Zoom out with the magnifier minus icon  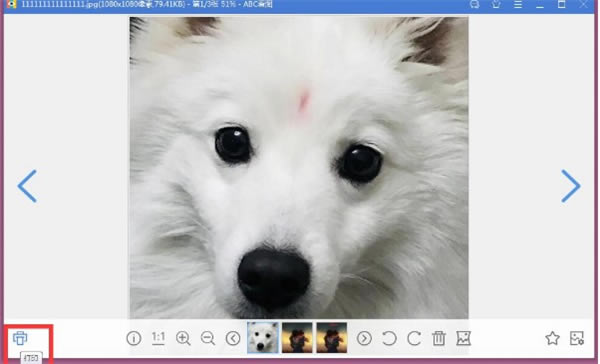coord(208,338)
